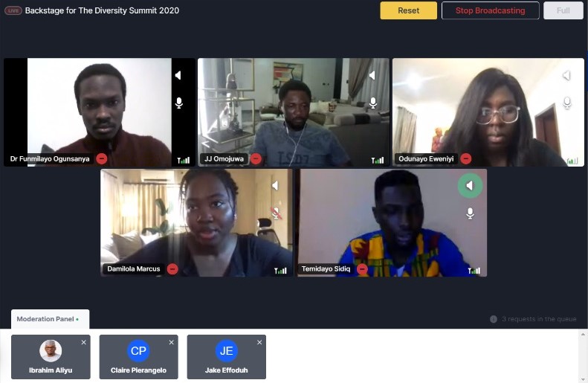This screenshot has width=588, height=383.
Task: Select Jake Effoduh's request card
Action: (227, 357)
